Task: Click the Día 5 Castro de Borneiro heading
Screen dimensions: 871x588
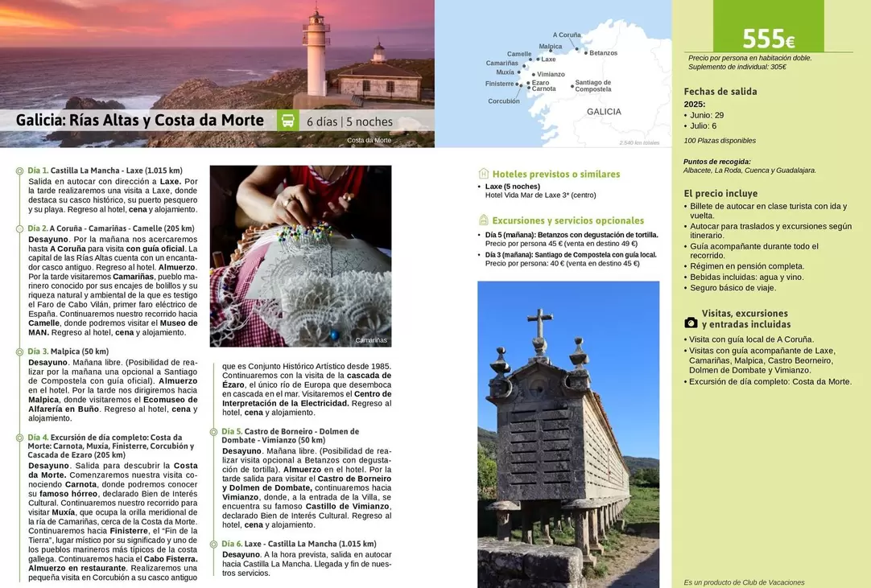Action: pyautogui.click(x=290, y=435)
